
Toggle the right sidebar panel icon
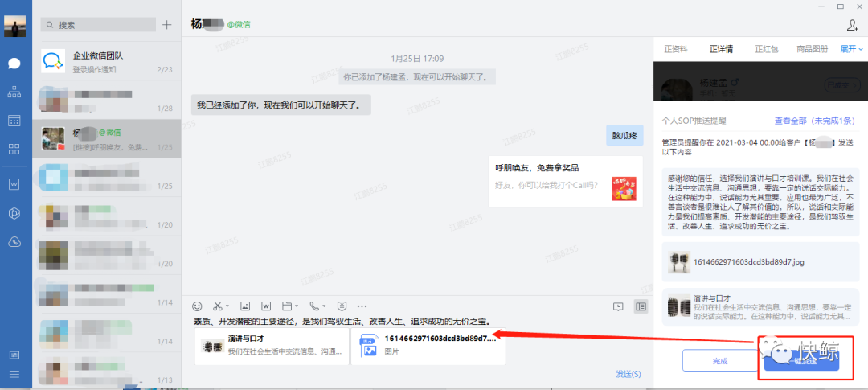(641, 306)
